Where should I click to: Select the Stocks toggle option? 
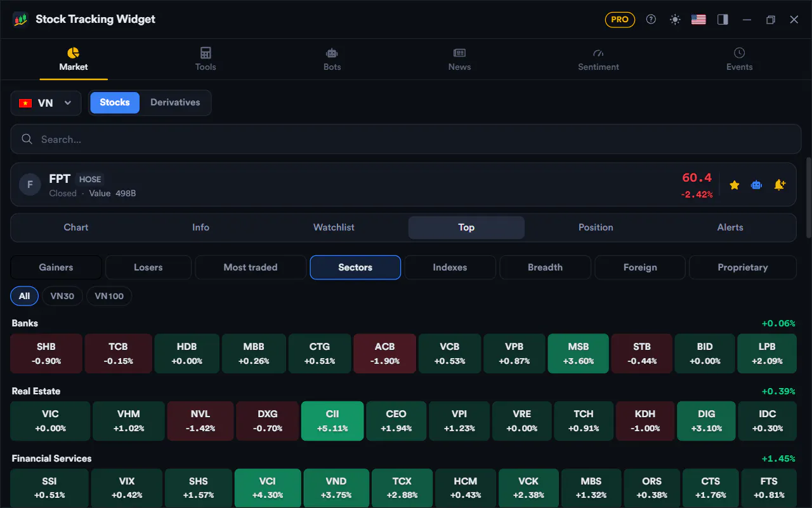pyautogui.click(x=115, y=102)
